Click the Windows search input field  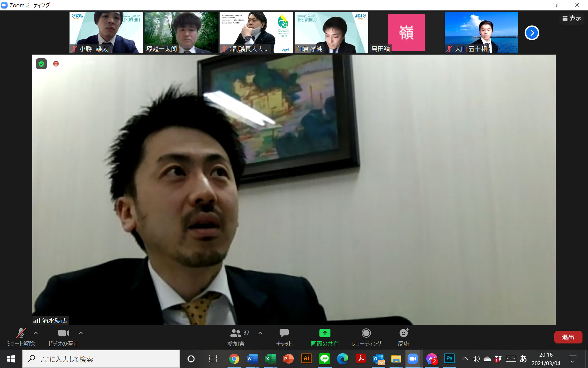click(x=101, y=359)
